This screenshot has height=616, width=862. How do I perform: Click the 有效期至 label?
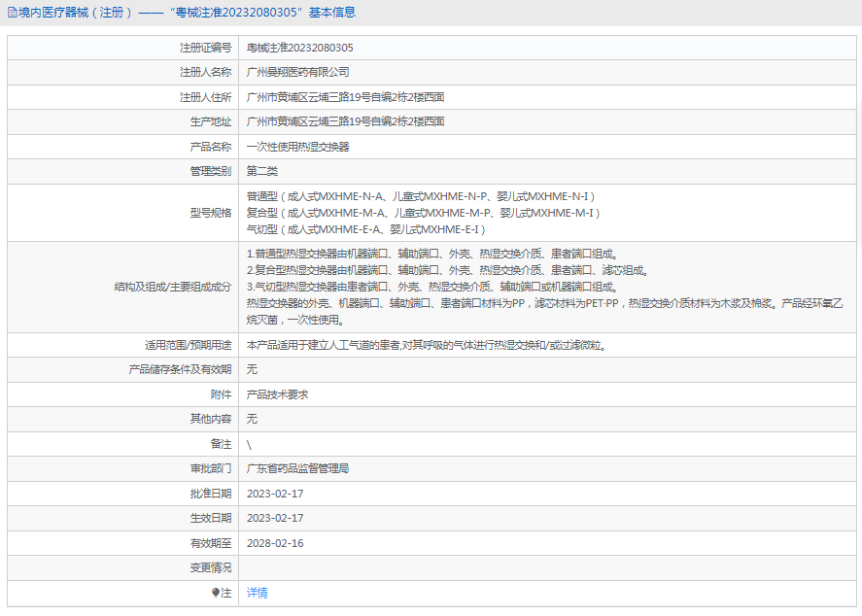coord(211,543)
